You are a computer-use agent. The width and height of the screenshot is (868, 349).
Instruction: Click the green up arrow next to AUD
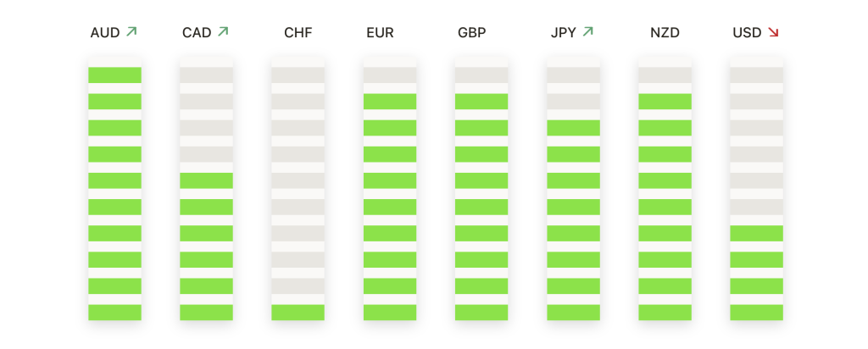[131, 32]
